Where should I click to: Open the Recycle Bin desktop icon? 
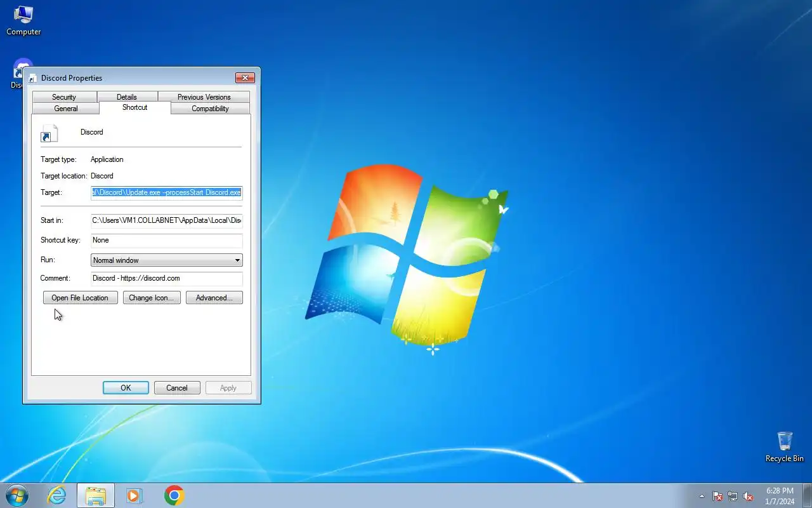[x=785, y=447]
